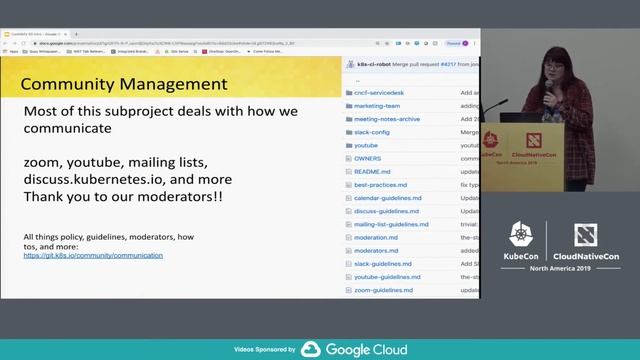Click the file icon beside best-practices.md

(x=349, y=185)
